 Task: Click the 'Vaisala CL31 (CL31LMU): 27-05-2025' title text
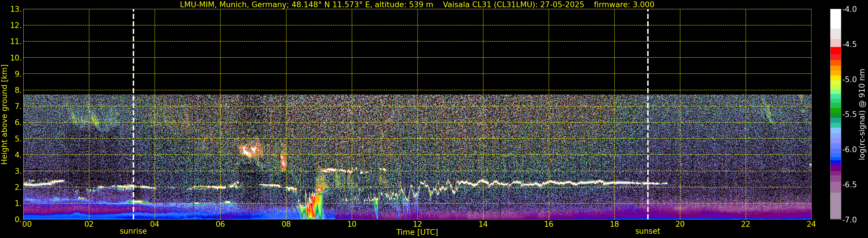click(514, 5)
